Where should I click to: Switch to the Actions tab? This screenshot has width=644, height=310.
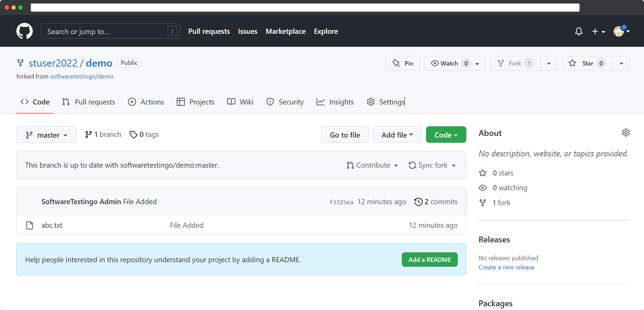tap(146, 102)
